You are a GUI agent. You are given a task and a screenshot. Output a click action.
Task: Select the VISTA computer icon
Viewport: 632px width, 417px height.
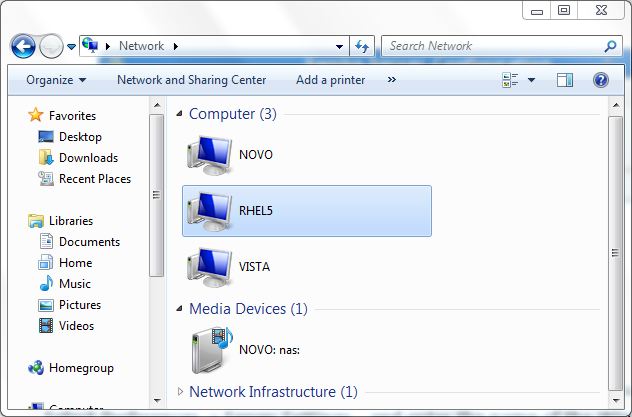[209, 268]
